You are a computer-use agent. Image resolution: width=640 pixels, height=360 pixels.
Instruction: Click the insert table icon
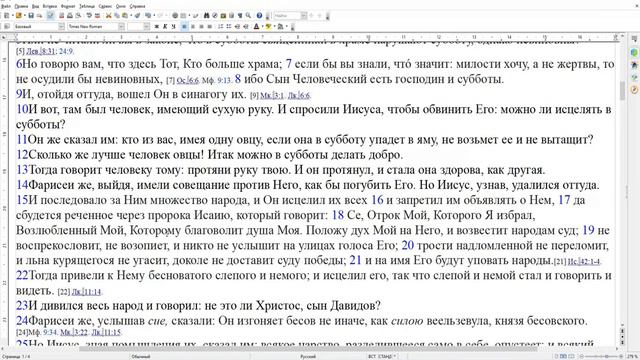coord(183,16)
